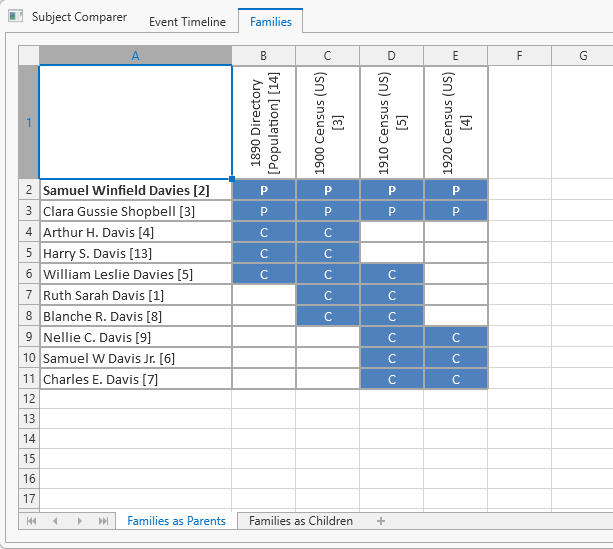Select Clara Gussie Shopbell [3] row cell
The width and height of the screenshot is (613, 549).
(135, 211)
